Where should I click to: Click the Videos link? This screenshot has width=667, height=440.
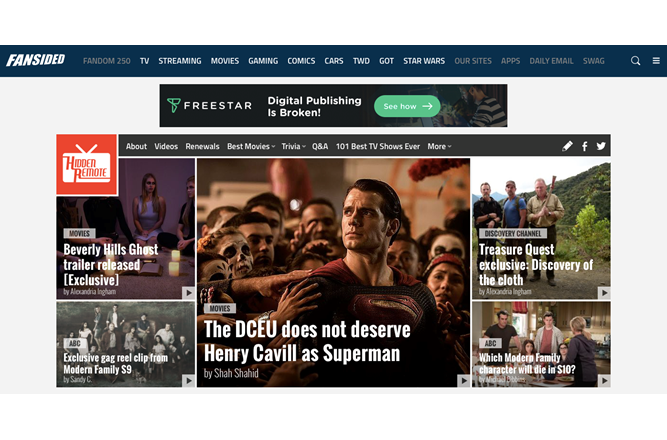coord(166,146)
